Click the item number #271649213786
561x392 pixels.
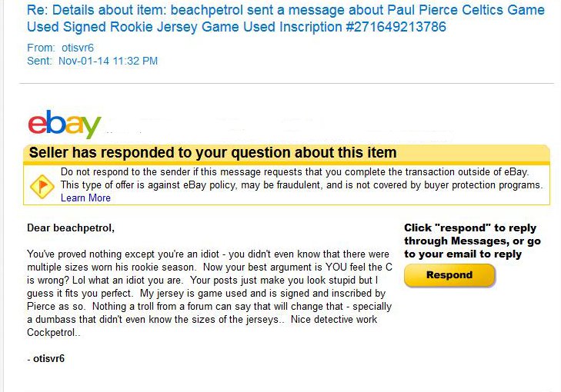pos(396,27)
